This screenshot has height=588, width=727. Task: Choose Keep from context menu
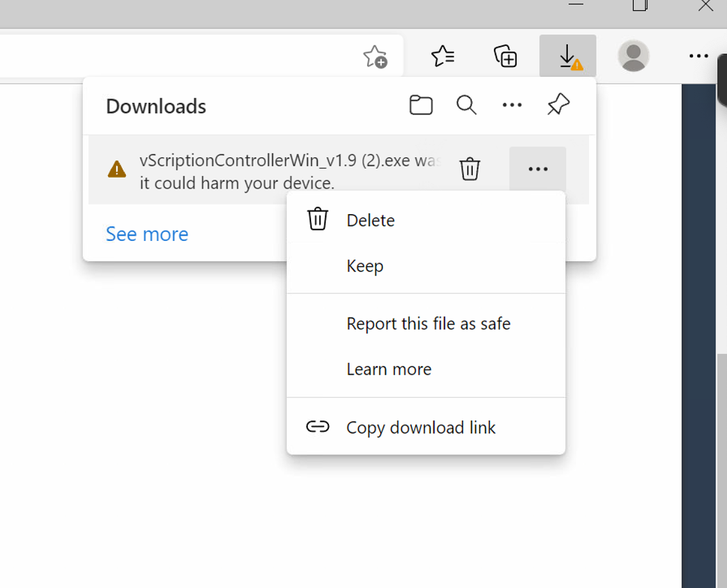coord(426,266)
